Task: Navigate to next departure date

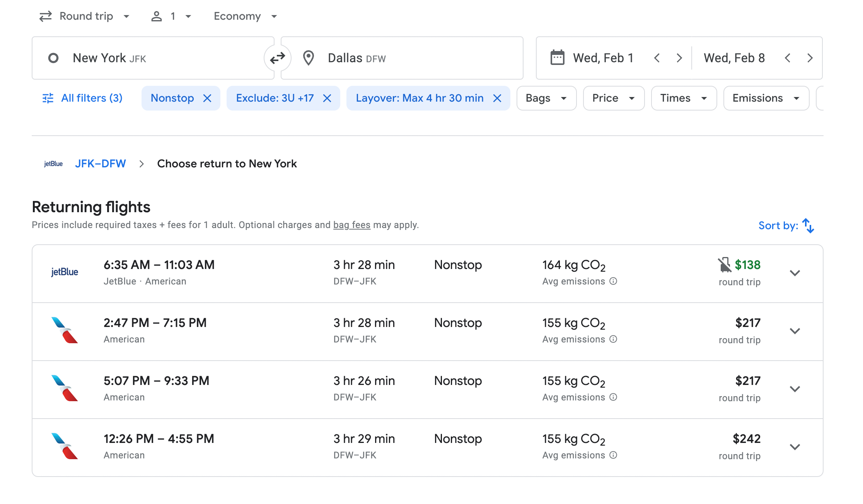Action: [x=679, y=58]
